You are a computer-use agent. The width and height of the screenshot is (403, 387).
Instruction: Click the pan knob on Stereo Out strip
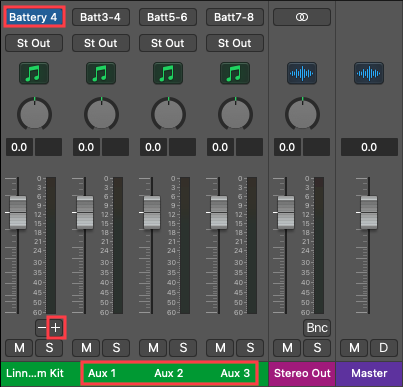click(x=302, y=114)
